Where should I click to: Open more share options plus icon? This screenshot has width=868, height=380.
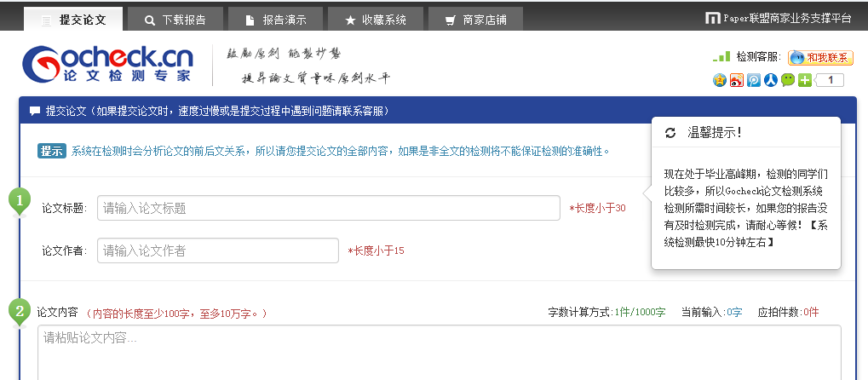[x=805, y=80]
